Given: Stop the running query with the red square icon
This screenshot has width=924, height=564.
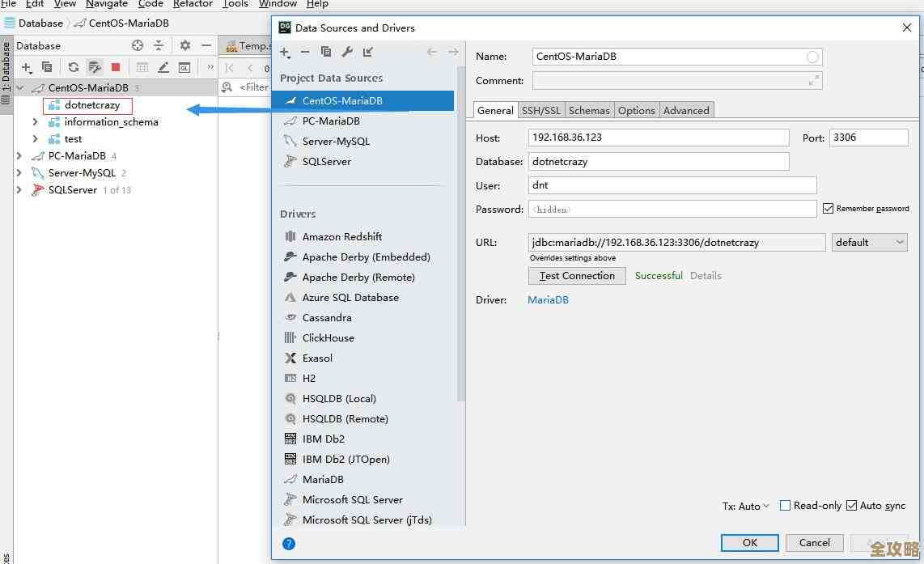Looking at the screenshot, I should [x=116, y=66].
